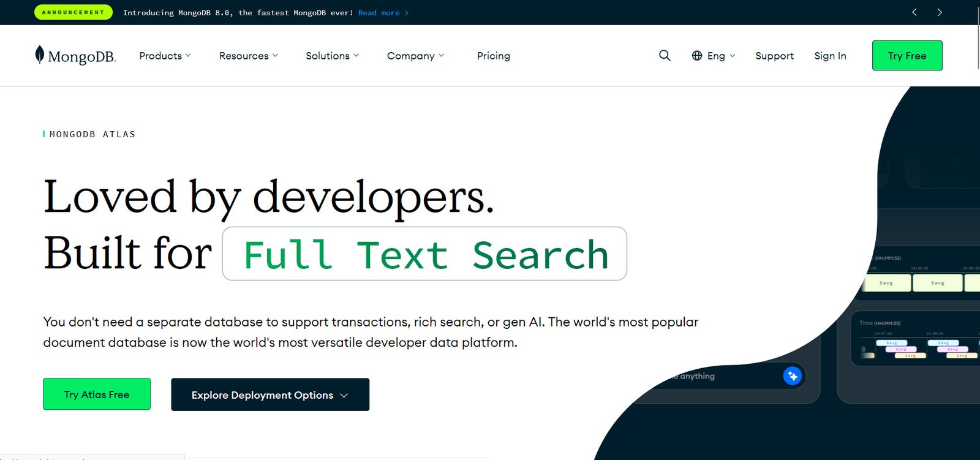Open Explore Deployment Options dropdown
Image resolution: width=980 pixels, height=460 pixels.
tap(270, 394)
